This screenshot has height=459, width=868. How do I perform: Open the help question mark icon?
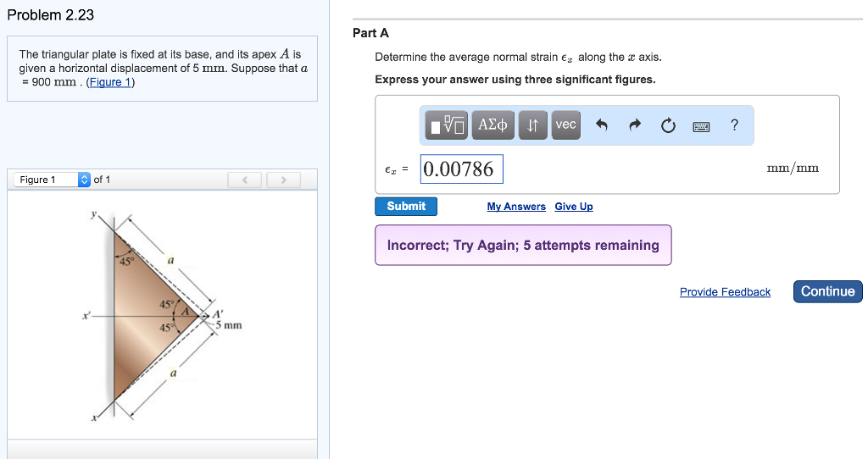click(734, 125)
